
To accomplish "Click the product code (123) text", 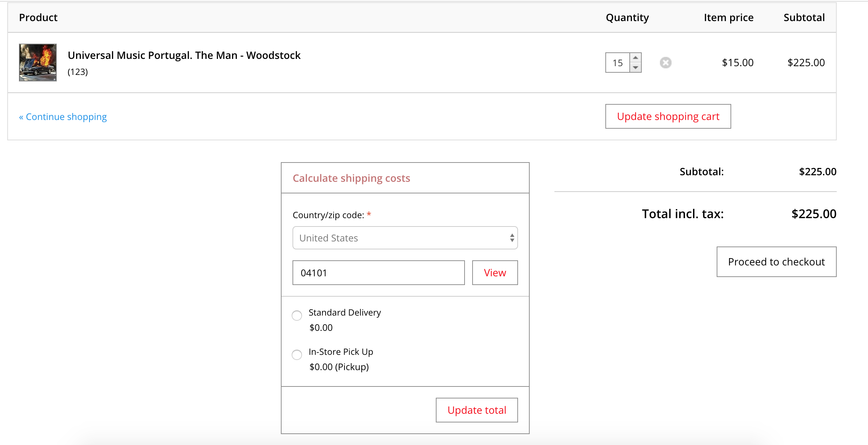I will coord(78,72).
